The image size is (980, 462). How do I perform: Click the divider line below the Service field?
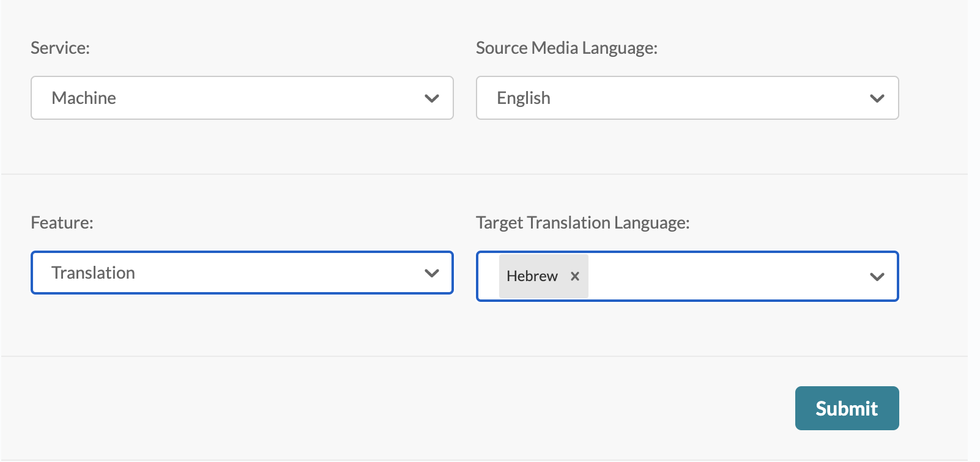click(x=483, y=174)
